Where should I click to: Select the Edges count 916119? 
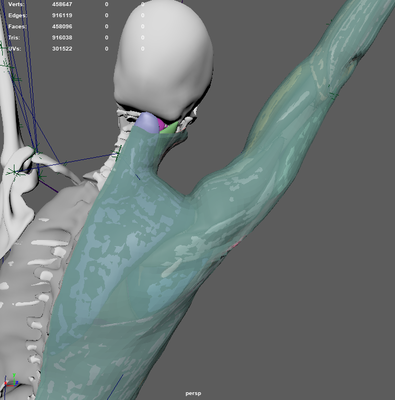(x=62, y=15)
